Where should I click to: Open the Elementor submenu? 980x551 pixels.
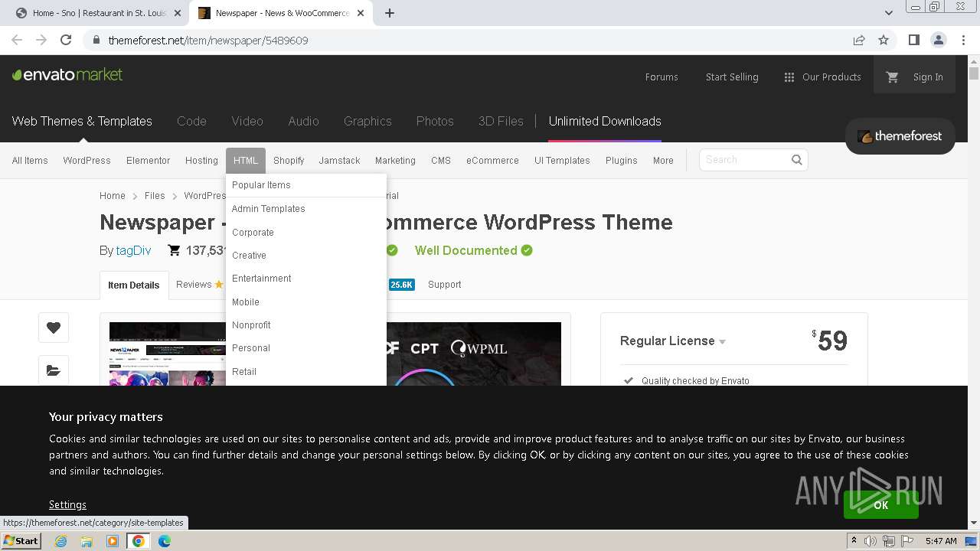coord(148,161)
